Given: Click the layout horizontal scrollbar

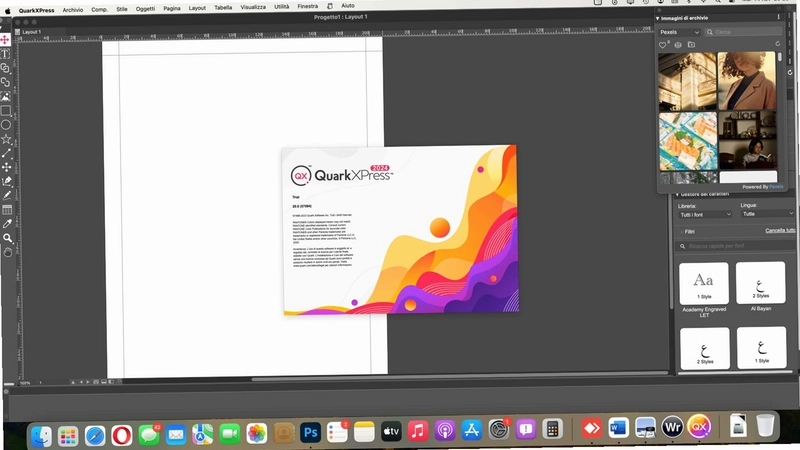Looking at the screenshot, I should coord(459,378).
